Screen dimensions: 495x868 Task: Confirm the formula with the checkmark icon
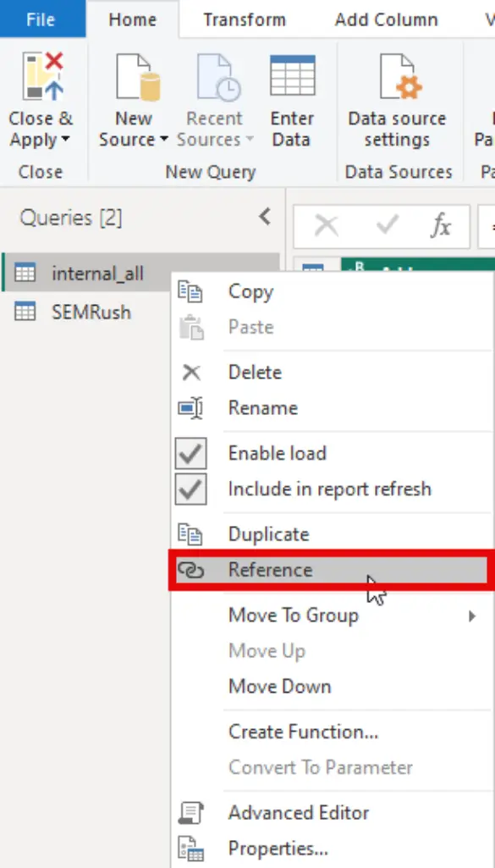pos(387,225)
